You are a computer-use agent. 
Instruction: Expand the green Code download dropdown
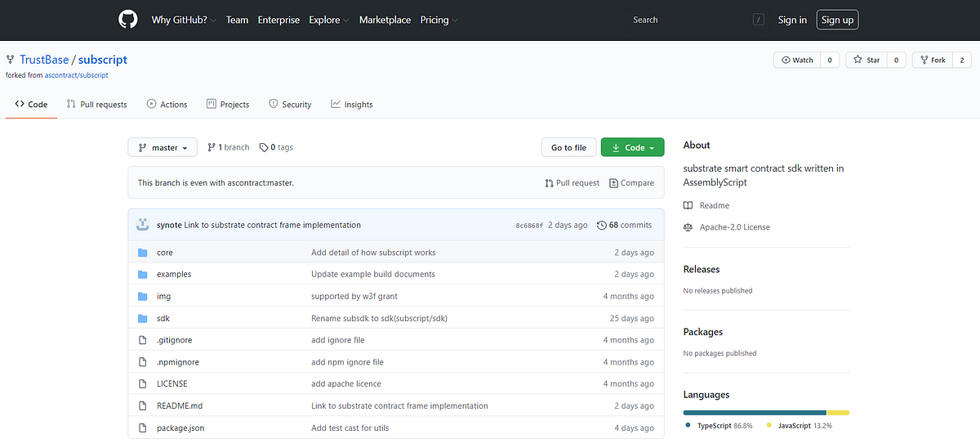pyautogui.click(x=633, y=148)
